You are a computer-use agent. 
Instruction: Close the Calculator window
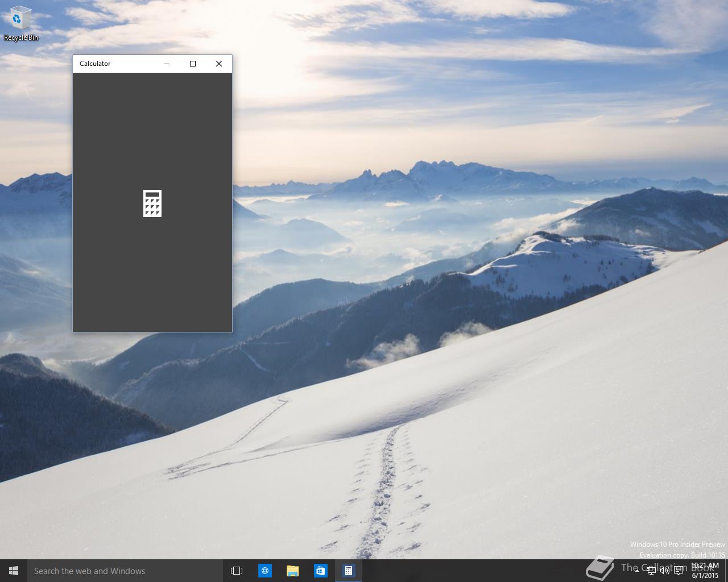click(219, 64)
